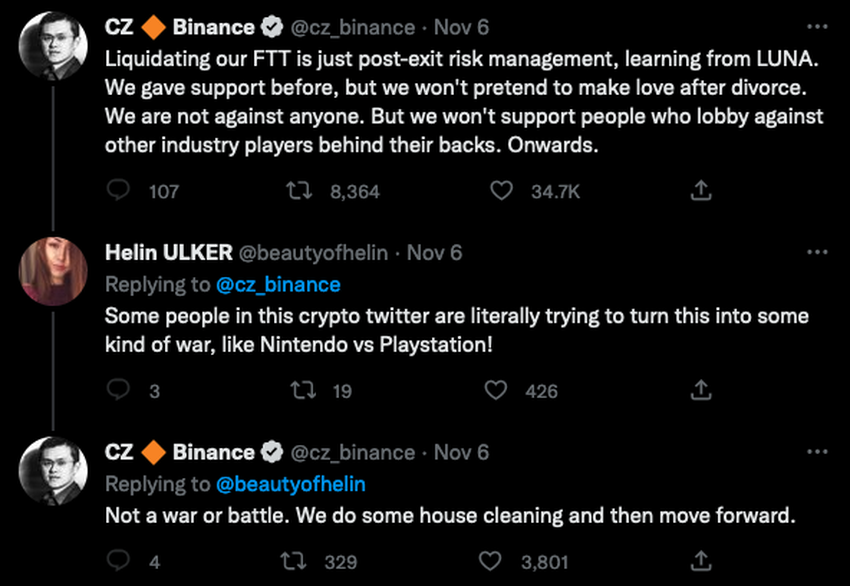The image size is (850, 586).
Task: Retweet Helin's Nintendo vs Playstation tweet
Action: tap(297, 390)
